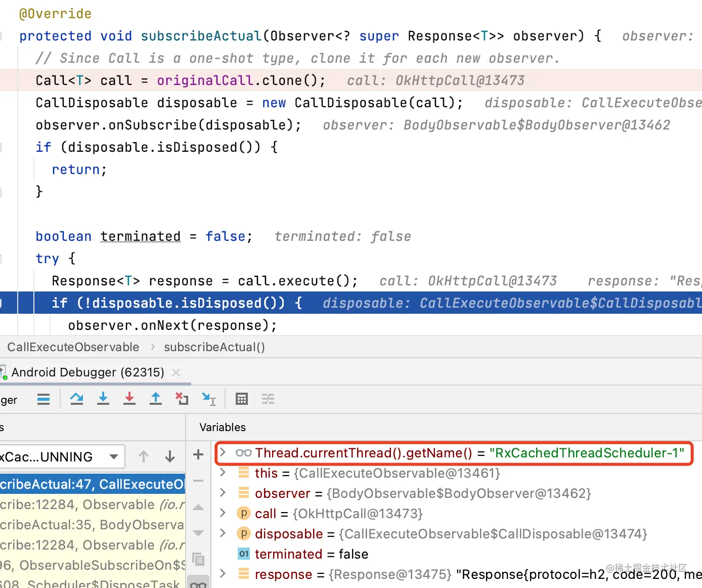Click the object icon beside response variable
Screen dimensions: 702x588
tap(244, 574)
